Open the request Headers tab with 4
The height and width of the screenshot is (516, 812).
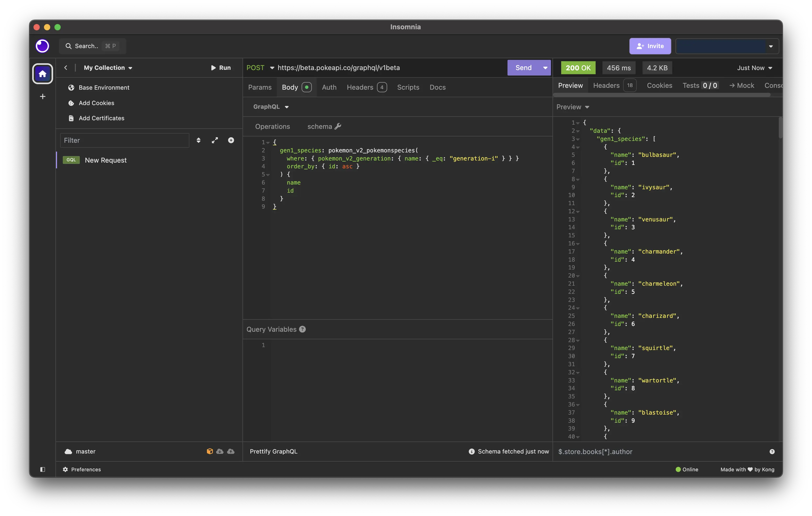[x=366, y=87]
